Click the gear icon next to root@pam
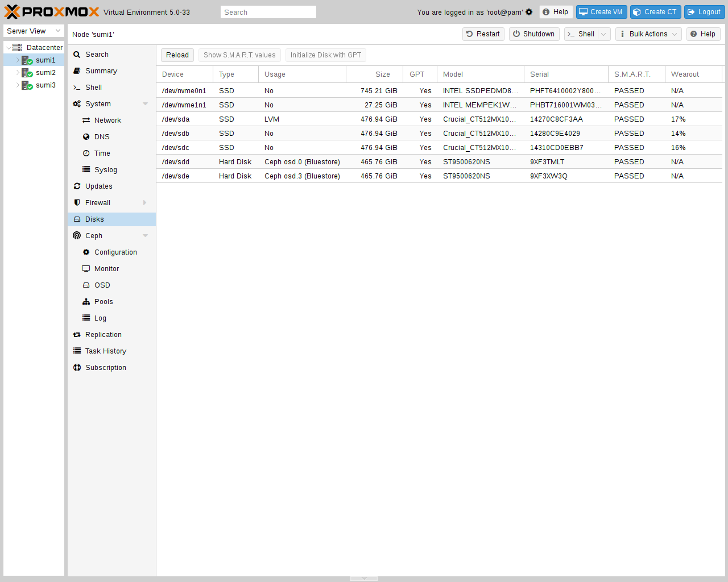This screenshot has width=728, height=582. coord(529,12)
